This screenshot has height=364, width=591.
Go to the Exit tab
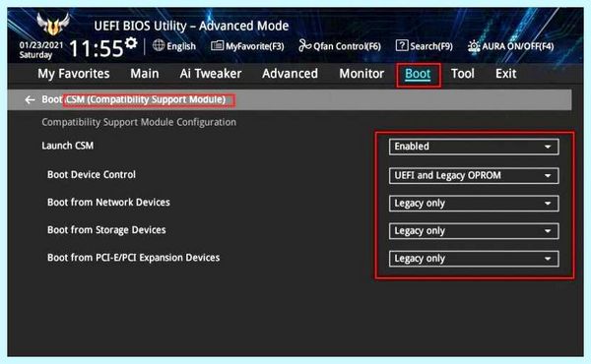point(506,74)
